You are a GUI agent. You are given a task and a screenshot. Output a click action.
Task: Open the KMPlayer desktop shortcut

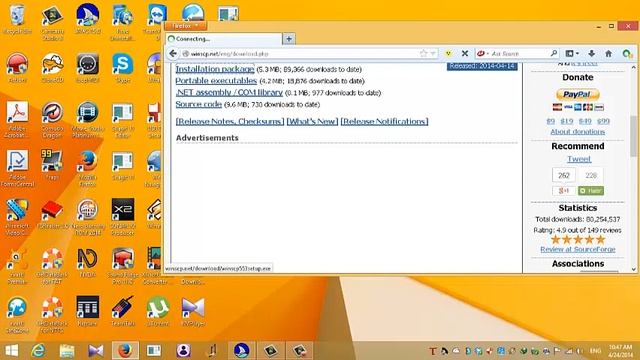pos(193,311)
